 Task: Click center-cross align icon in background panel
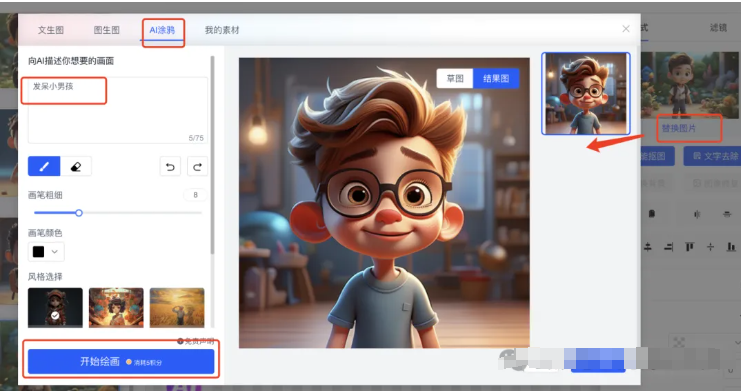710,247
